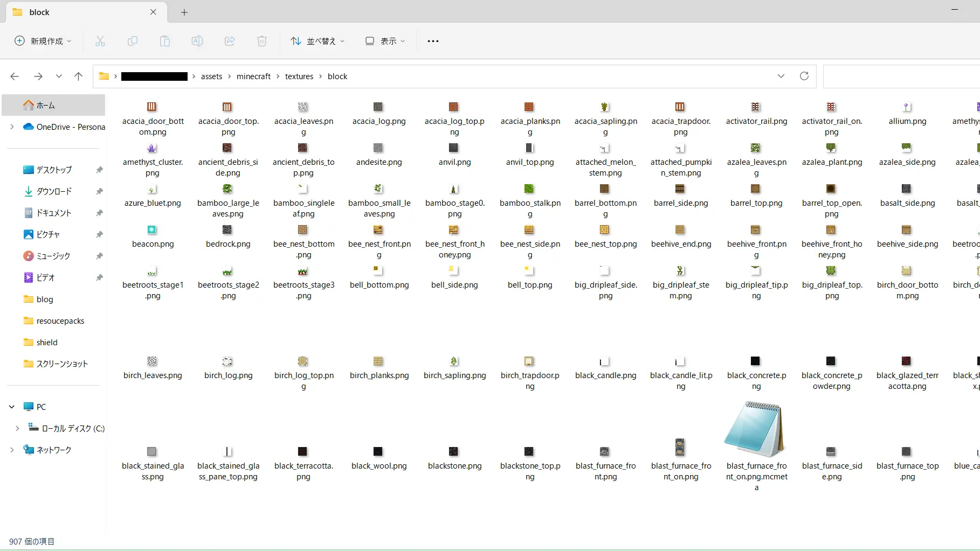980x551 pixels.
Task: Click the Share icon in toolbar
Action: coord(230,41)
